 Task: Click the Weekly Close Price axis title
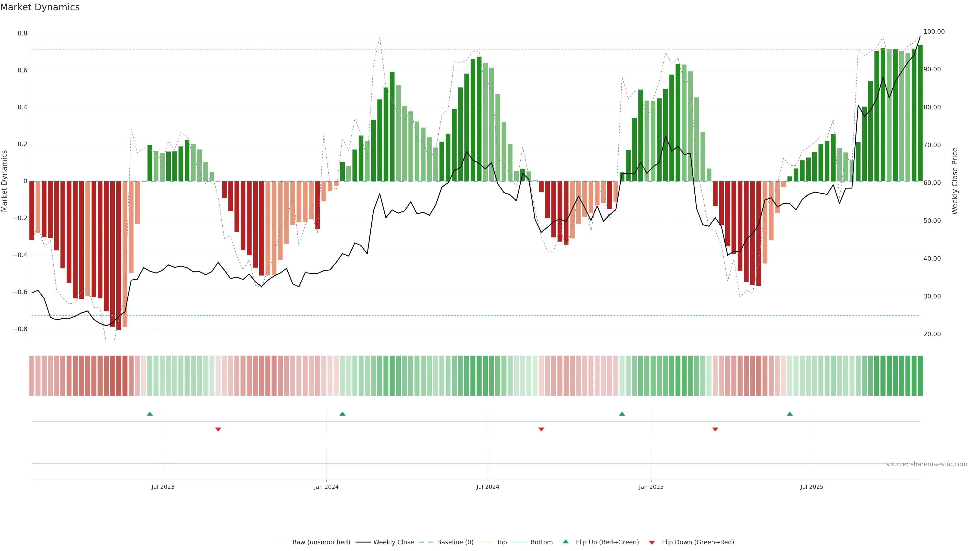pyautogui.click(x=954, y=181)
